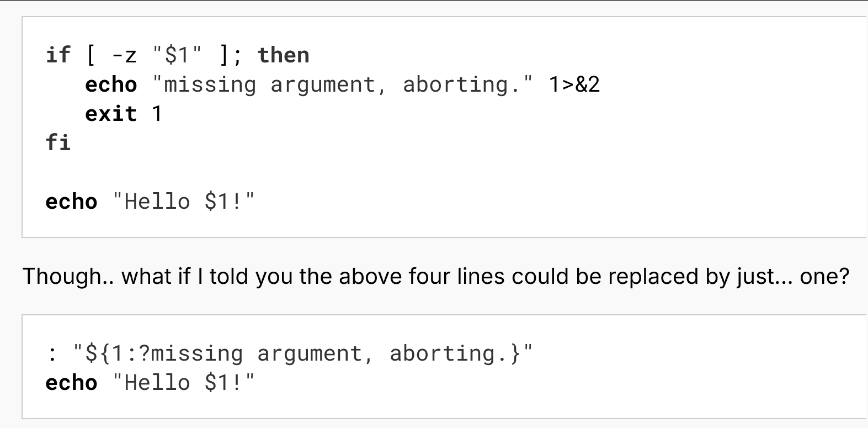Click the "fi" keyword
The image size is (868, 428).
pos(58,142)
